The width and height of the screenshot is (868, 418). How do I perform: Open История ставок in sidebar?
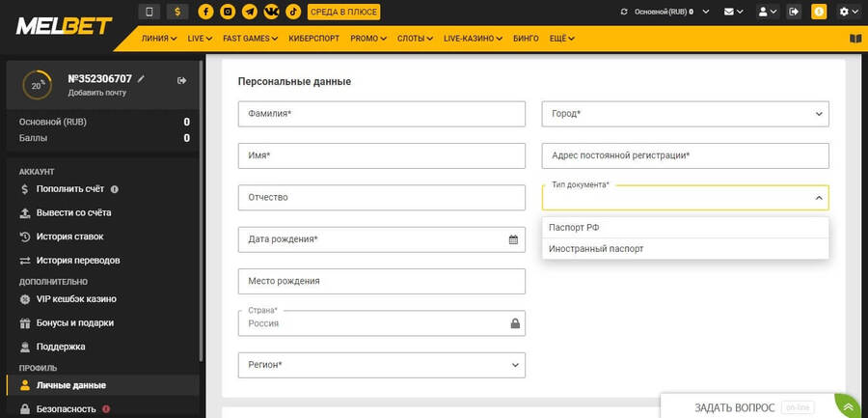[69, 237]
